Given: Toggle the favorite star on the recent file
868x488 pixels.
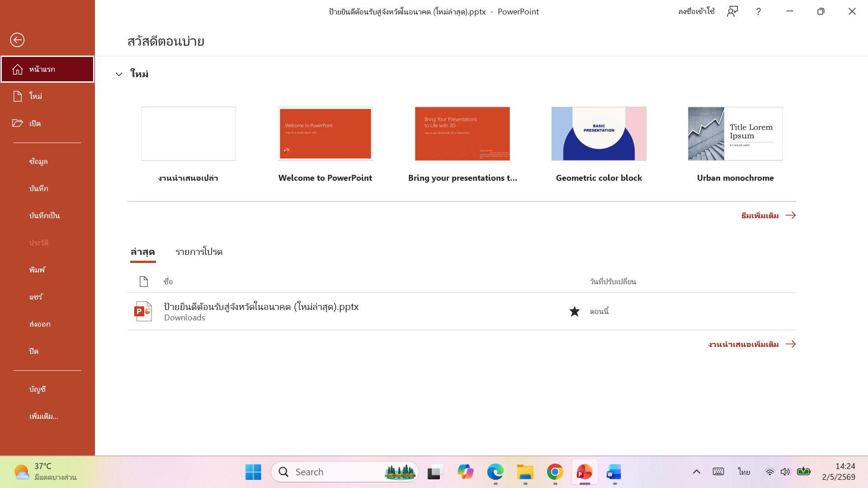Looking at the screenshot, I should click(x=575, y=311).
